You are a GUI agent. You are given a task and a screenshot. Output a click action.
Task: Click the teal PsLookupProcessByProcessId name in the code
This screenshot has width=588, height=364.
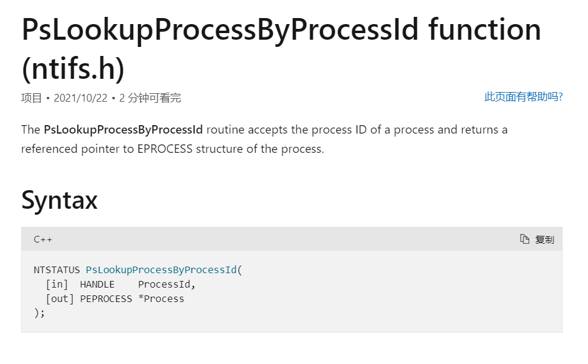[161, 270]
